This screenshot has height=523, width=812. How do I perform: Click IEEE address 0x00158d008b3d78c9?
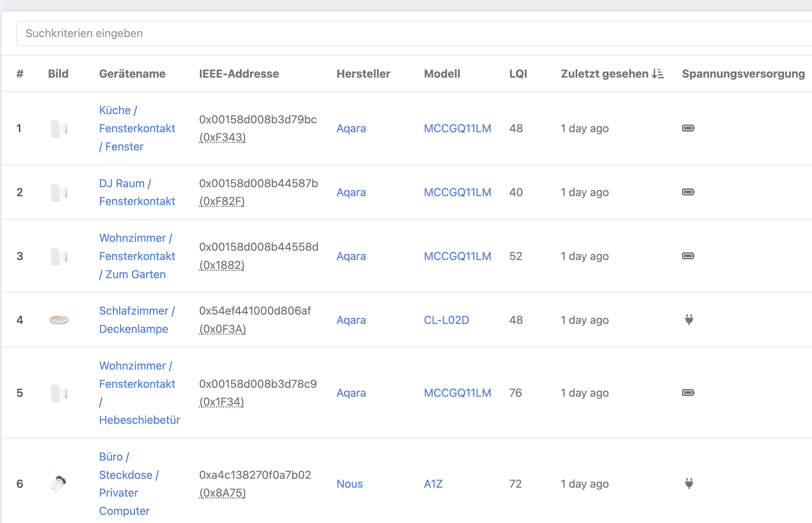pos(258,384)
